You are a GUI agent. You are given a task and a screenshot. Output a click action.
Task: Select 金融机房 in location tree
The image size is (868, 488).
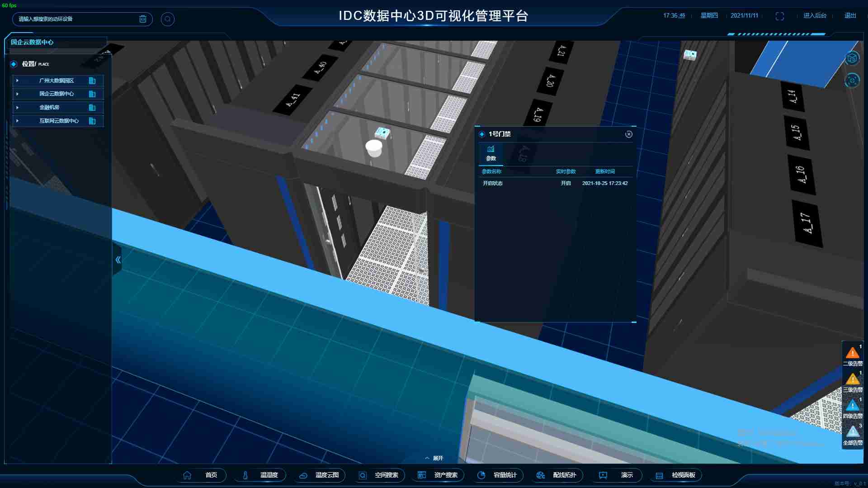49,108
